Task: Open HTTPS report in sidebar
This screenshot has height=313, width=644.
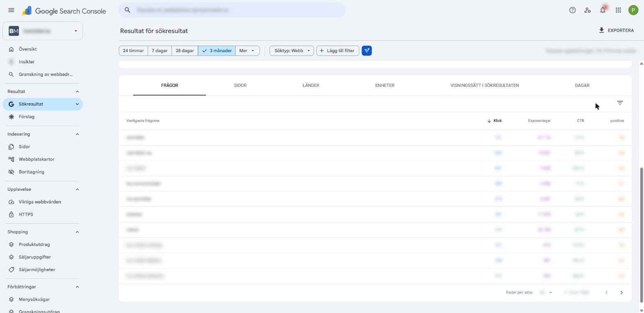Action: [43, 215]
